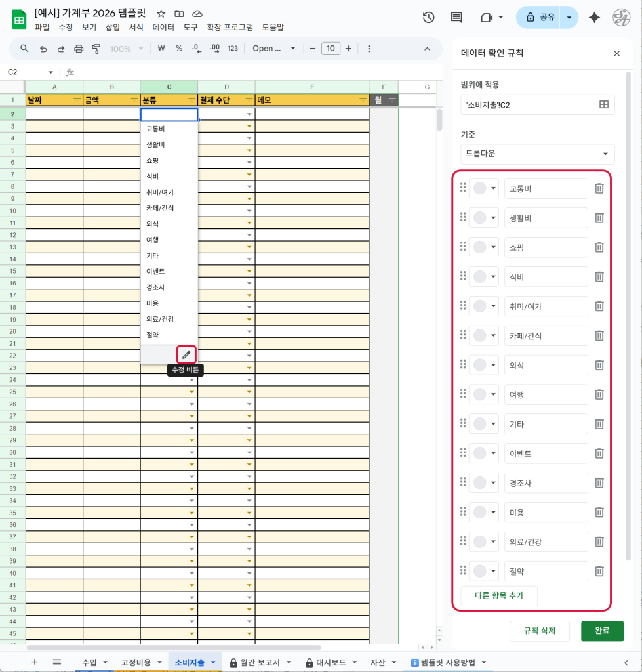Image resolution: width=642 pixels, height=672 pixels.
Task: Toggle filter on 날짜 column header
Action: (x=77, y=100)
